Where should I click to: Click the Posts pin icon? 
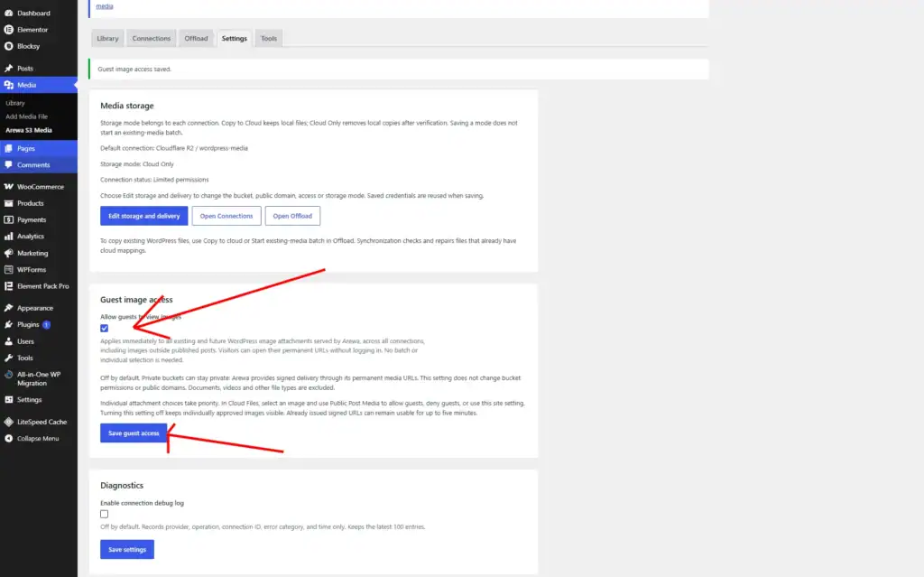click(9, 69)
